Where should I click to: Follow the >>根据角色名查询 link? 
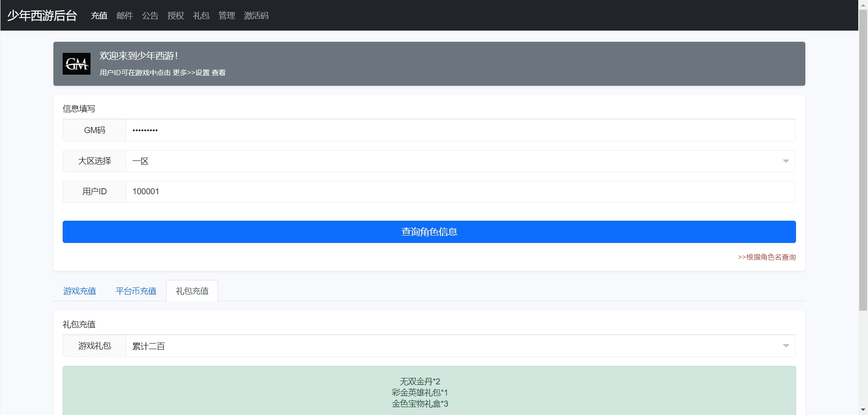click(767, 257)
